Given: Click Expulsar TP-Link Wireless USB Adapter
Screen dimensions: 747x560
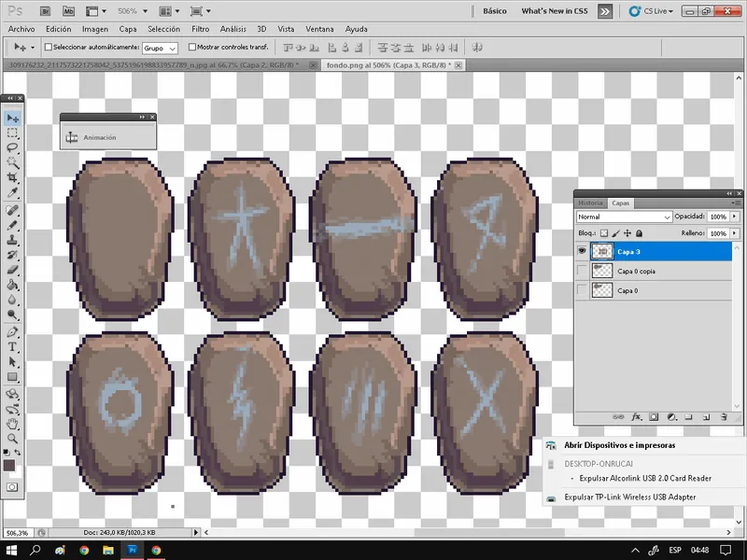Looking at the screenshot, I should click(629, 497).
